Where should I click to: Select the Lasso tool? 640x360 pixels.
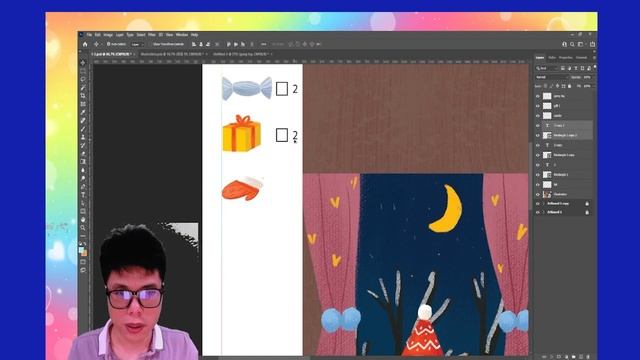tap(83, 79)
